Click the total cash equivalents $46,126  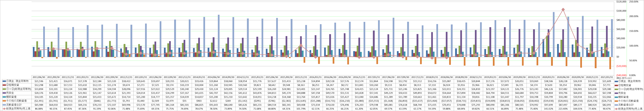click(x=549, y=89)
